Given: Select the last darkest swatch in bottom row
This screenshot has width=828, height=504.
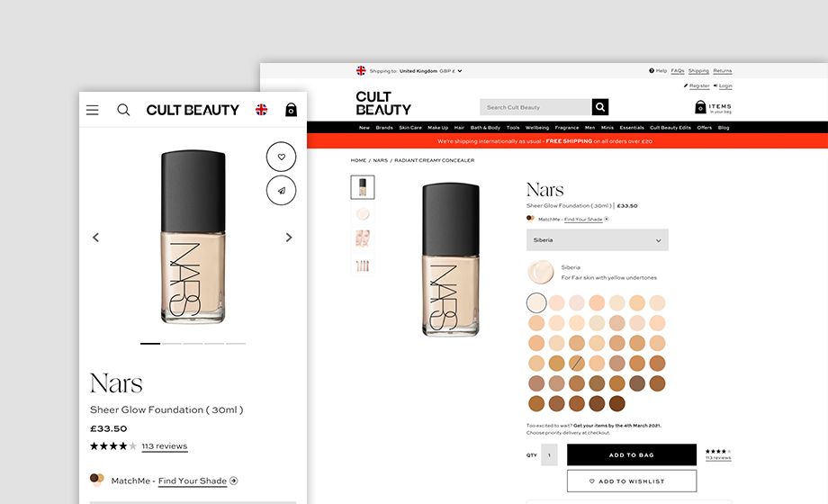Looking at the screenshot, I should tap(616, 403).
